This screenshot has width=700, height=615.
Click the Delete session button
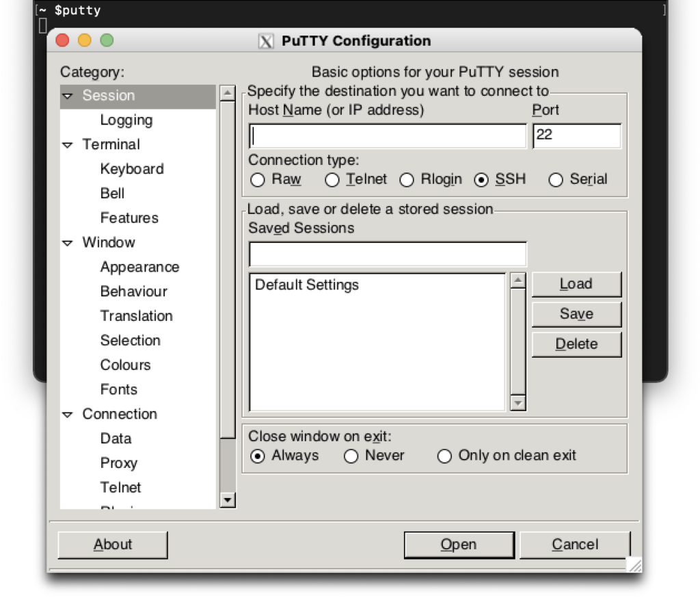point(576,344)
